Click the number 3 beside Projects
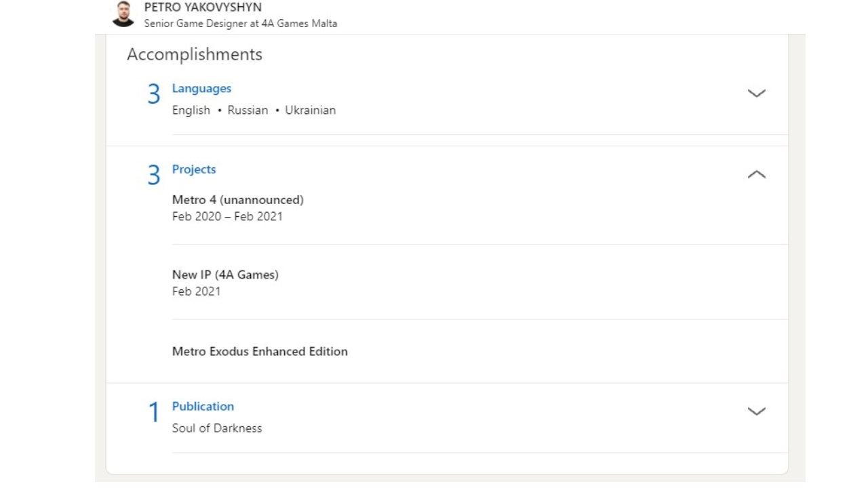 pos(154,176)
